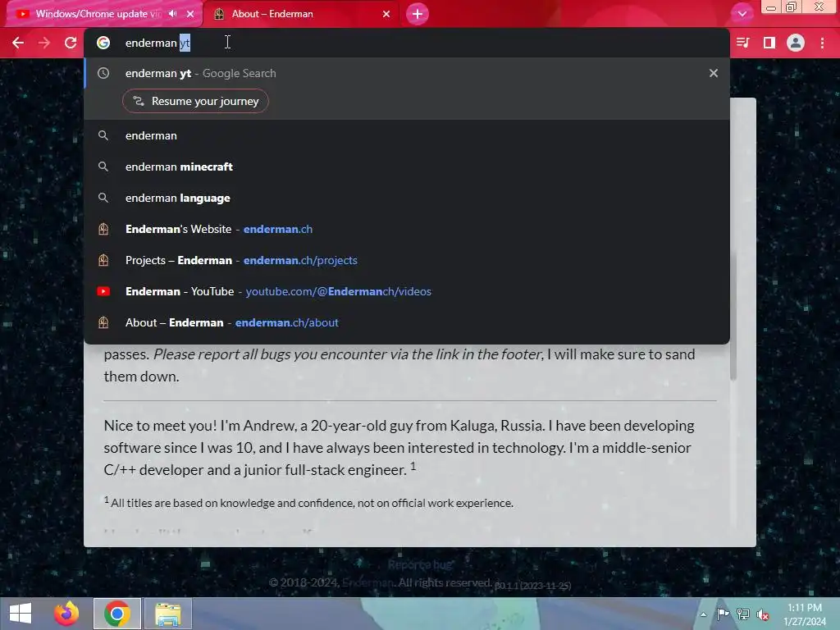Click the YouTube icon beside Enderman - YouTube

tap(103, 291)
